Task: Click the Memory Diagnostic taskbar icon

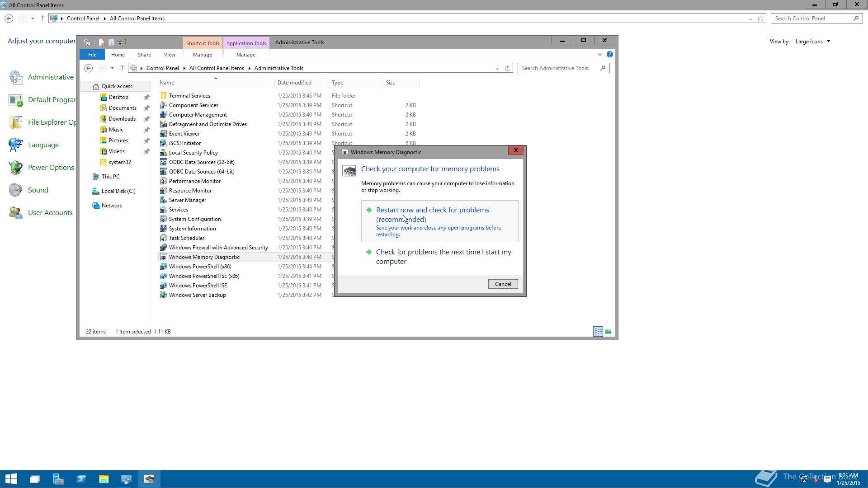Action: tap(149, 479)
